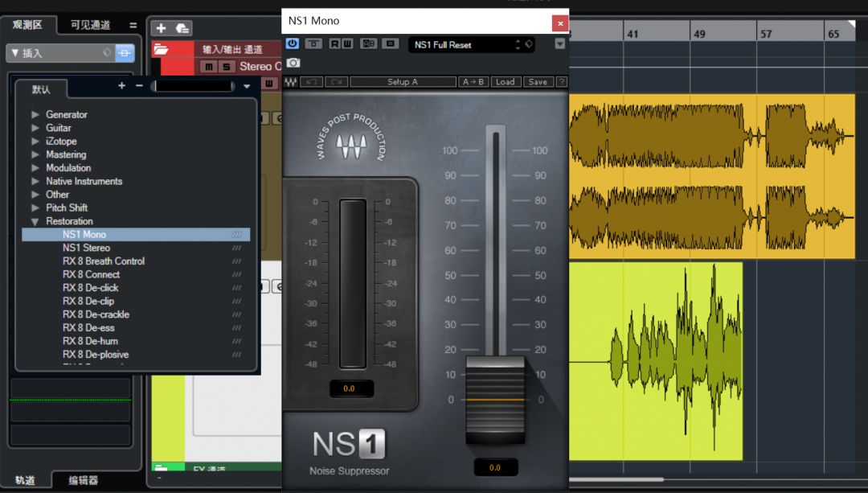868x493 pixels.
Task: Switch to the 轨道 tab at bottom
Action: [x=26, y=479]
